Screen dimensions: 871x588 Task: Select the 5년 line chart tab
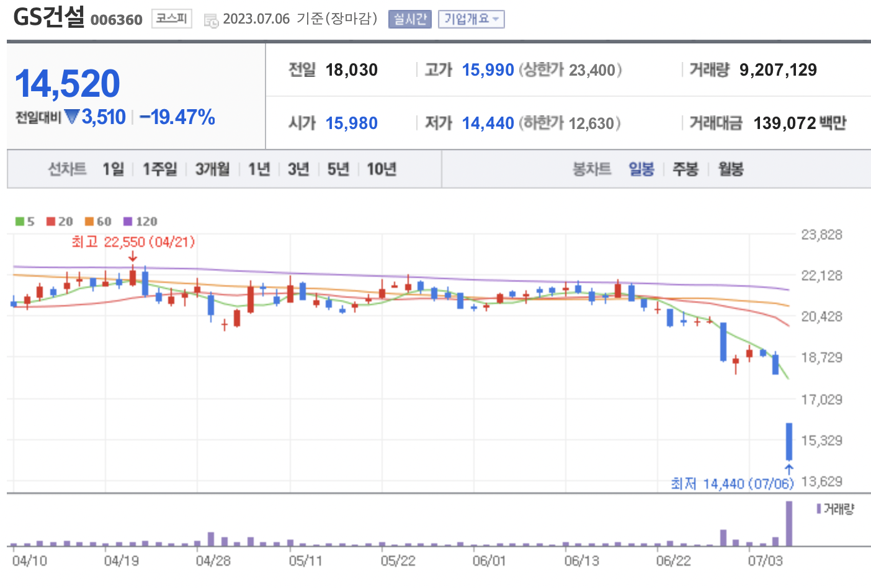(339, 169)
